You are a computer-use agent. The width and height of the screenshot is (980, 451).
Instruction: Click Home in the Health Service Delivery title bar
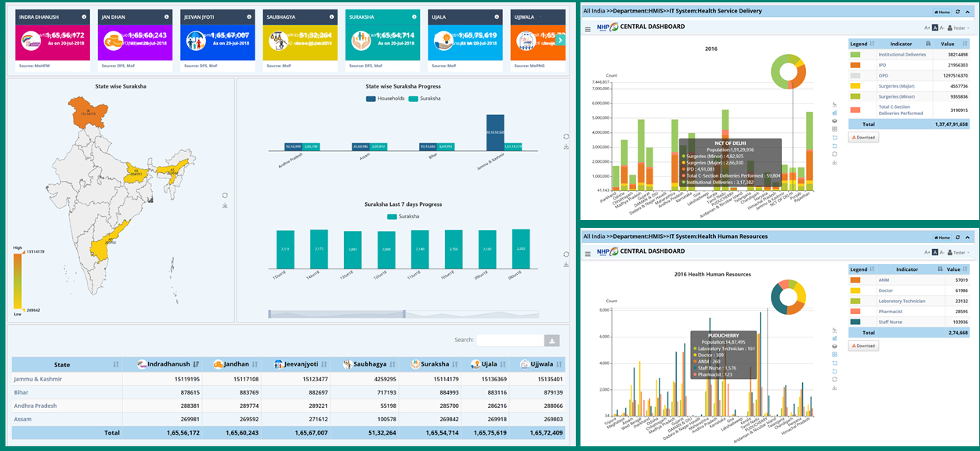942,12
